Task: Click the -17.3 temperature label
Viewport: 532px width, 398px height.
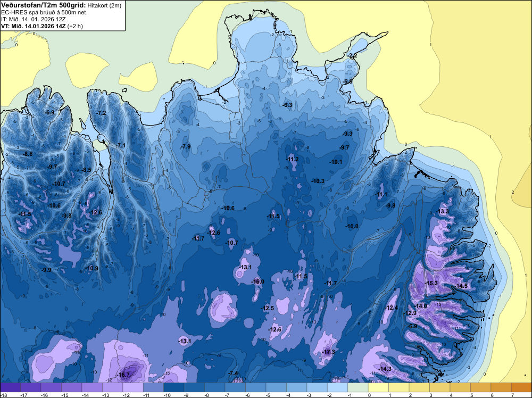Action: [328, 352]
